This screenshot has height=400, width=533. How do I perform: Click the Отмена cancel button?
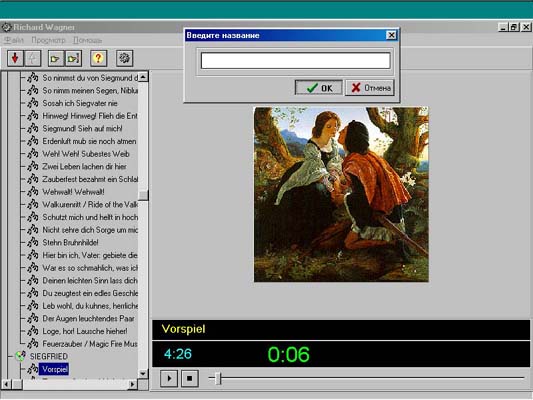[370, 88]
